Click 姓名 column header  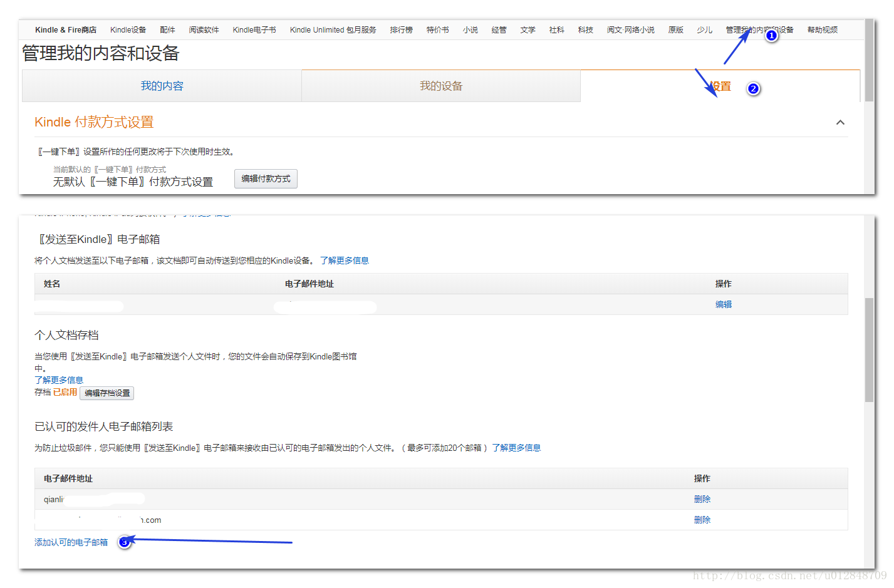[x=52, y=284]
